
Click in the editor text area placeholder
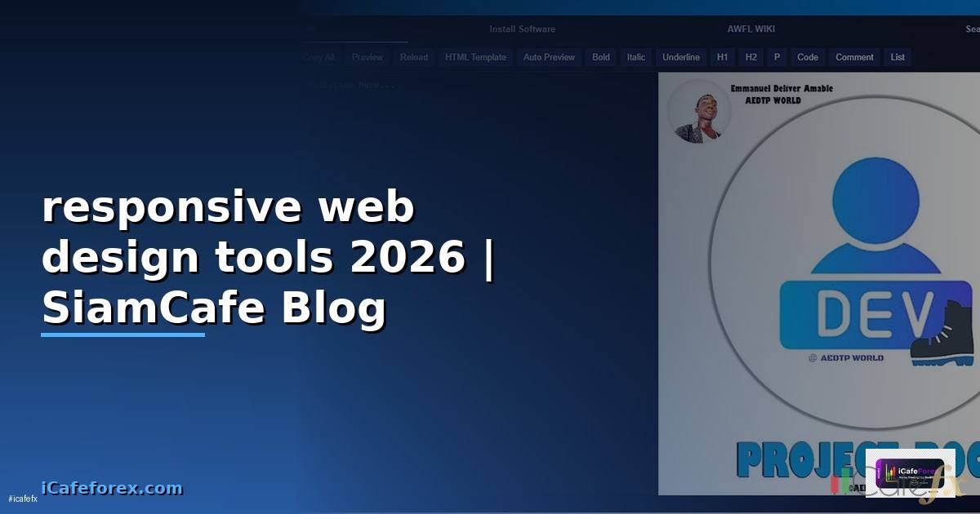pos(349,84)
